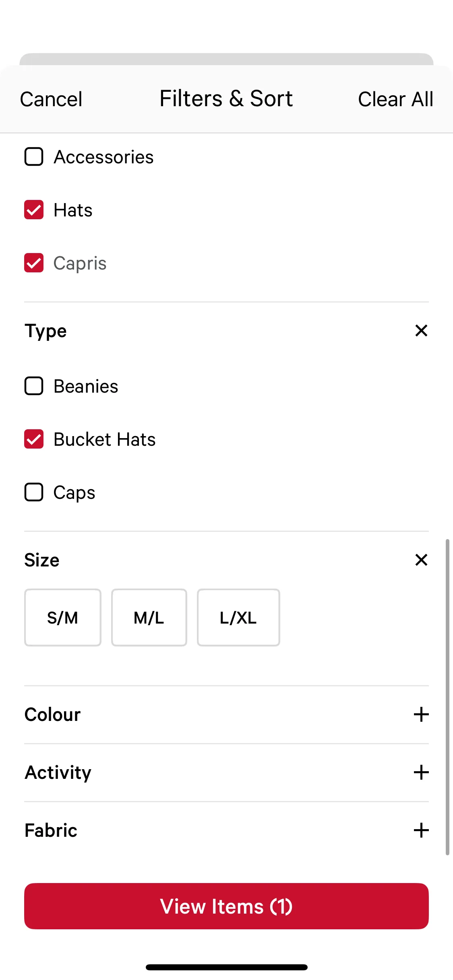Screen dimensions: 453x980
Task: Tap the Filters & Sort heading
Action: (x=226, y=99)
